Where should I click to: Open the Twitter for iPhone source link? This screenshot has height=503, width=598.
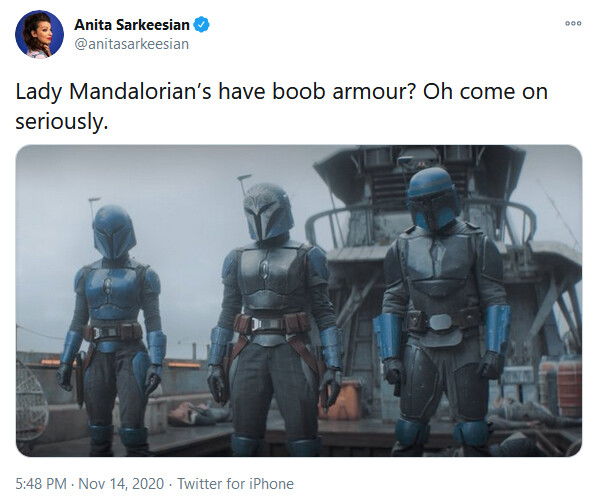click(235, 484)
